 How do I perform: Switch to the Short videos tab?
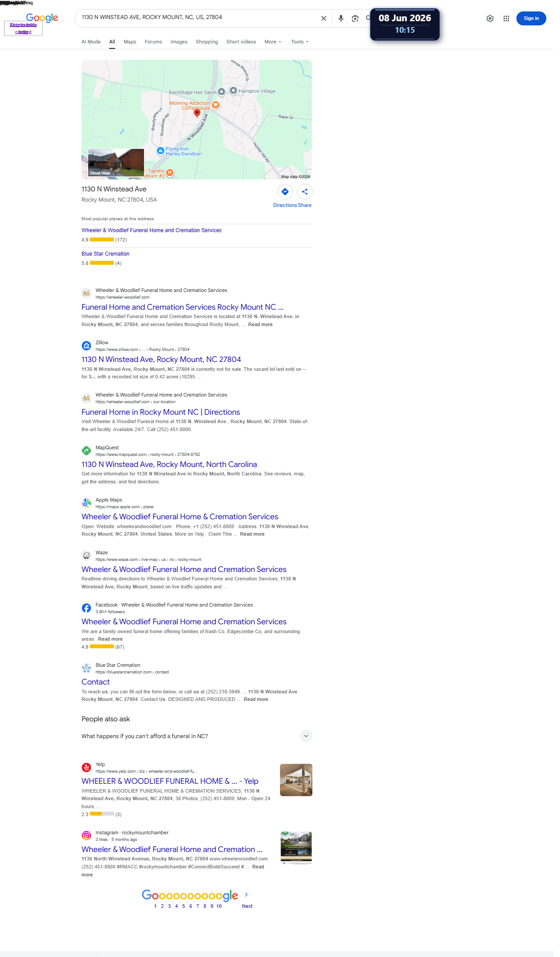[x=241, y=42]
